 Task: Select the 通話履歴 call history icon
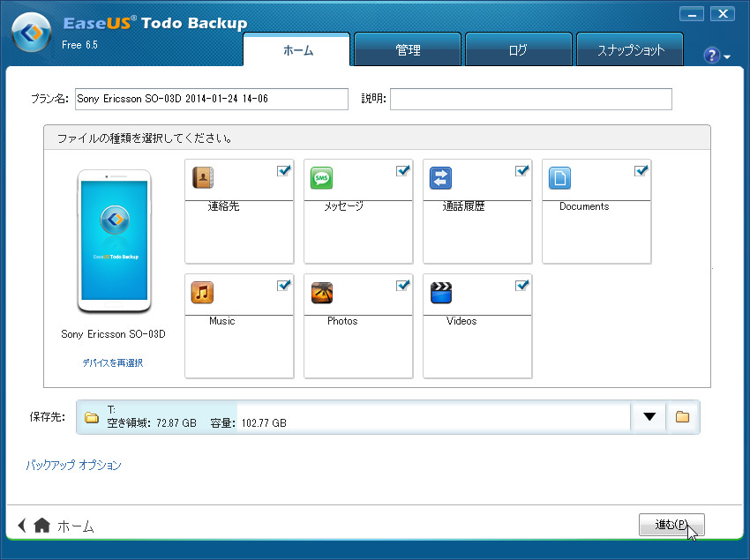click(x=439, y=177)
